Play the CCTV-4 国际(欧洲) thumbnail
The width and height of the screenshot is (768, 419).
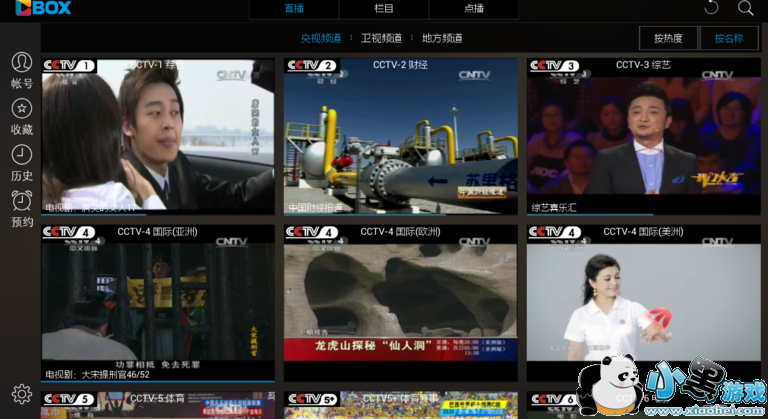coord(401,303)
